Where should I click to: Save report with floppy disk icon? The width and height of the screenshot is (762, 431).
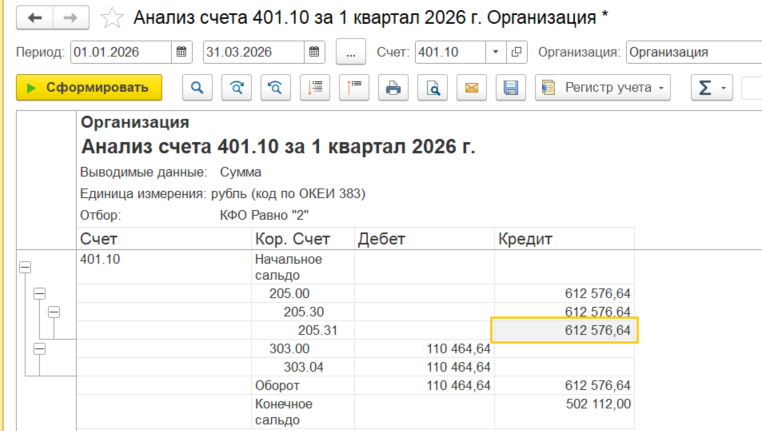(x=511, y=87)
